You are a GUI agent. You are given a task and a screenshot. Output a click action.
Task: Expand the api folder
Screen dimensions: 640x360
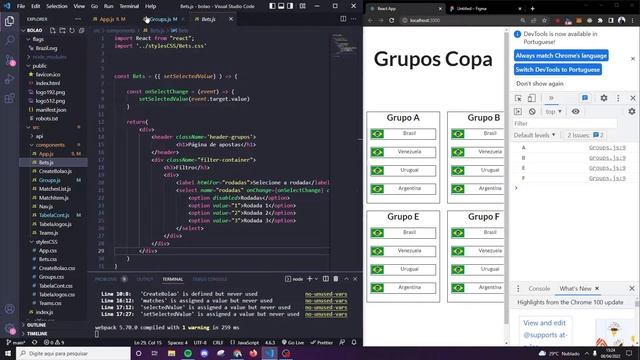pos(40,136)
